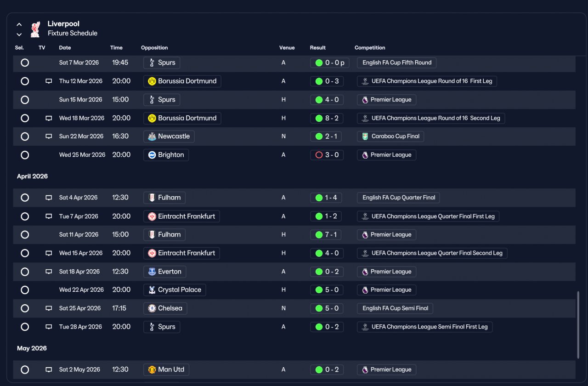Open the Eintracht Frankfurt 4 - 0 result

pos(327,253)
